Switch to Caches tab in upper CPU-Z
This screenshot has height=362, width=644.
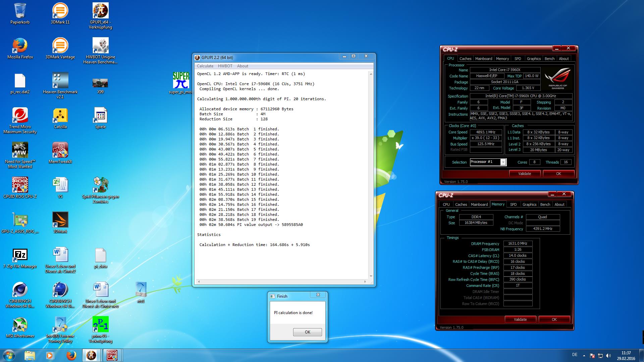pyautogui.click(x=465, y=58)
